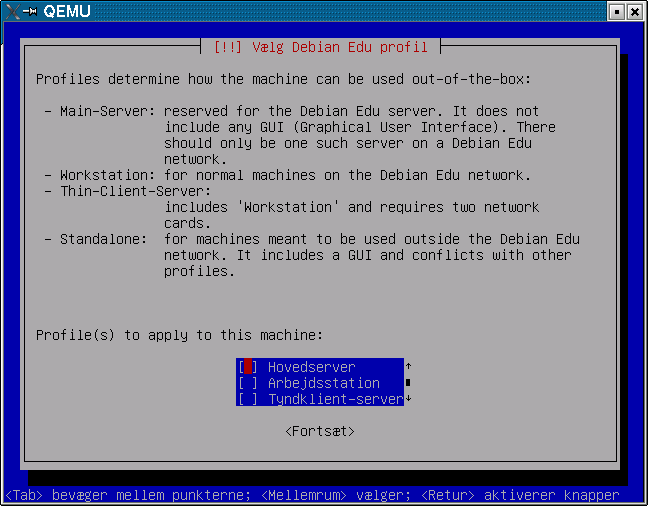Open the QEMU window menu X icon
The height and width of the screenshot is (506, 648).
point(12,11)
